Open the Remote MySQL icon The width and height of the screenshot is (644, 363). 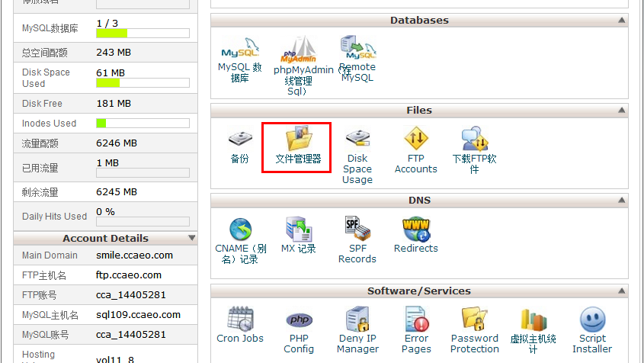(x=357, y=47)
